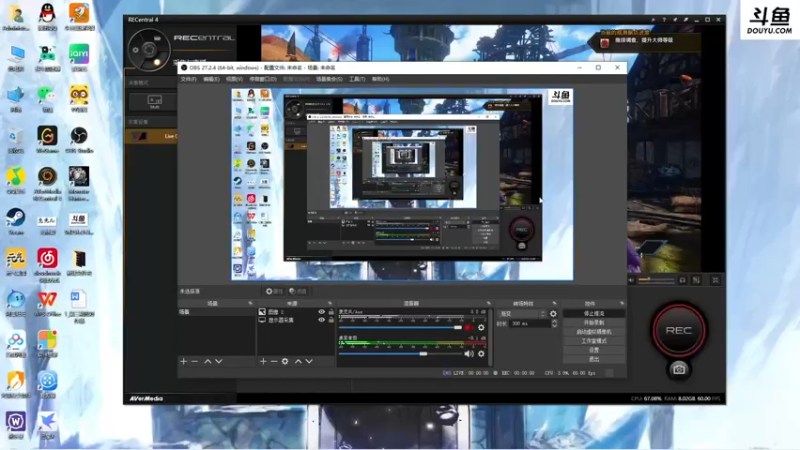Click RECentral headphone monitor icon
The width and height of the screenshot is (800, 450).
683,280
